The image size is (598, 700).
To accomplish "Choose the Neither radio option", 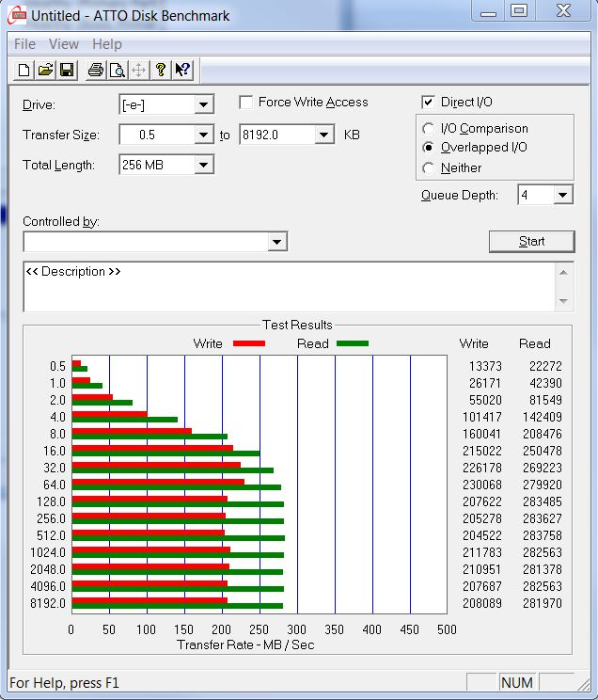I will tap(429, 168).
